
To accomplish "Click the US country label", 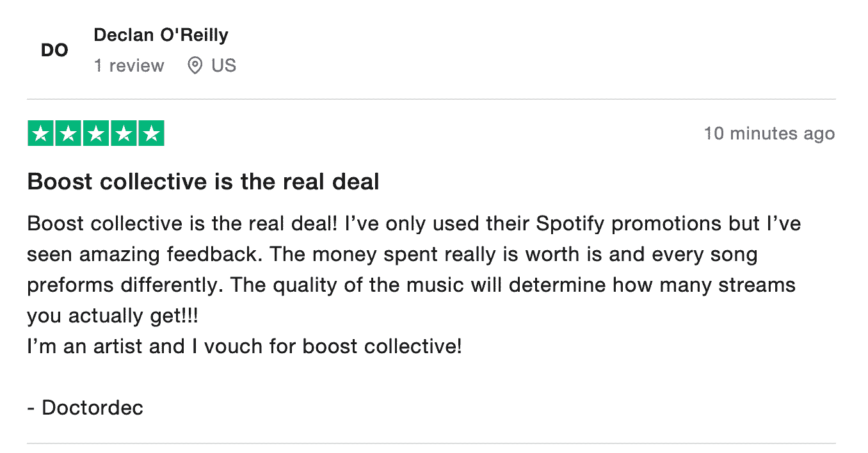I will [224, 65].
